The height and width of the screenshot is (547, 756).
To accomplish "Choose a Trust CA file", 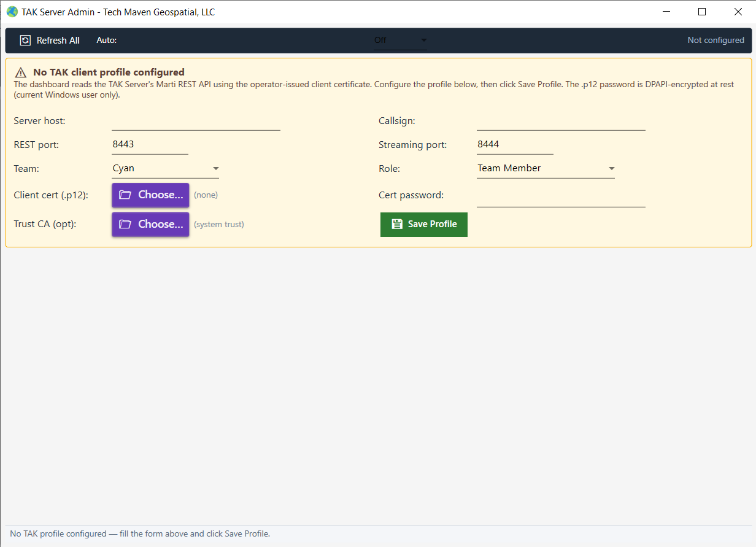I will click(150, 224).
